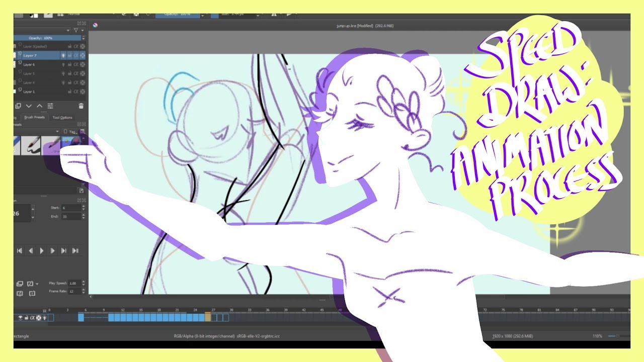Image resolution: width=644 pixels, height=362 pixels.
Task: Select keyframe at frame 6 in timeline
Action: 81,318
